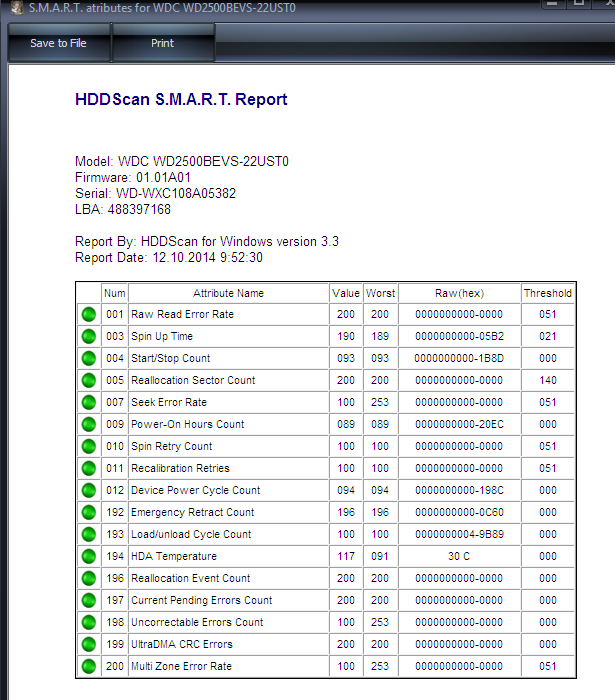The height and width of the screenshot is (700, 615).
Task: Click raw value 0000000004-9B89
Action: tap(459, 534)
